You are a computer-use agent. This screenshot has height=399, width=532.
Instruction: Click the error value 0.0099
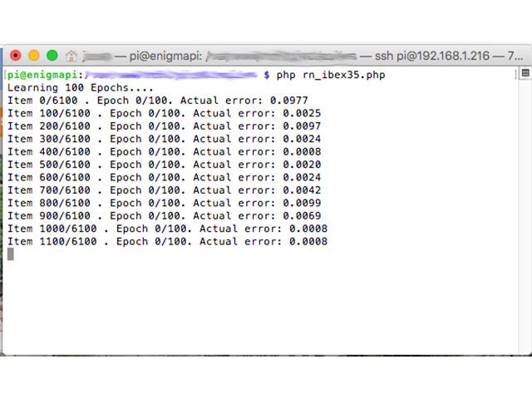(x=302, y=203)
